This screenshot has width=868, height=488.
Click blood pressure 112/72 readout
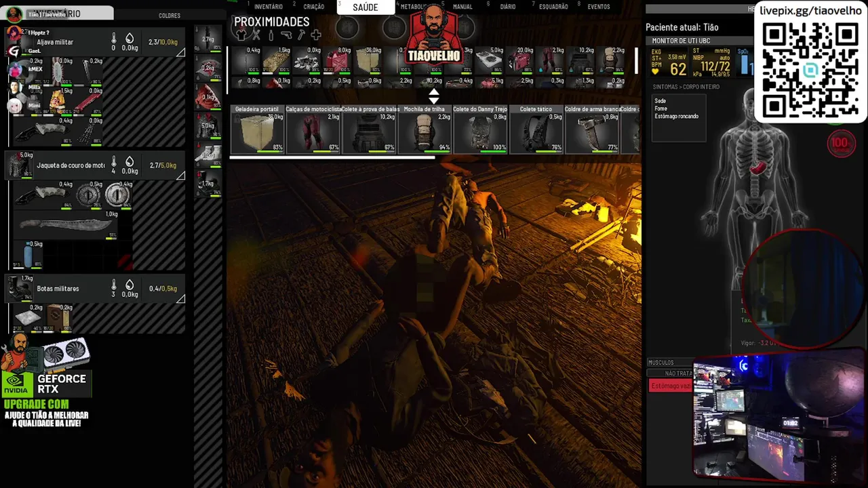pyautogui.click(x=715, y=66)
